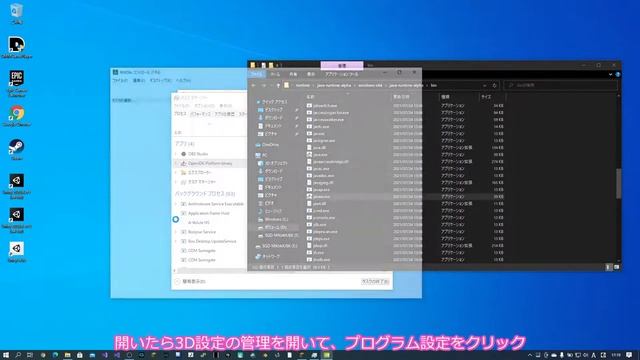Switch File Explorer to details view icon
Image resolution: width=640 pixels, height=360 pixels.
(x=608, y=267)
